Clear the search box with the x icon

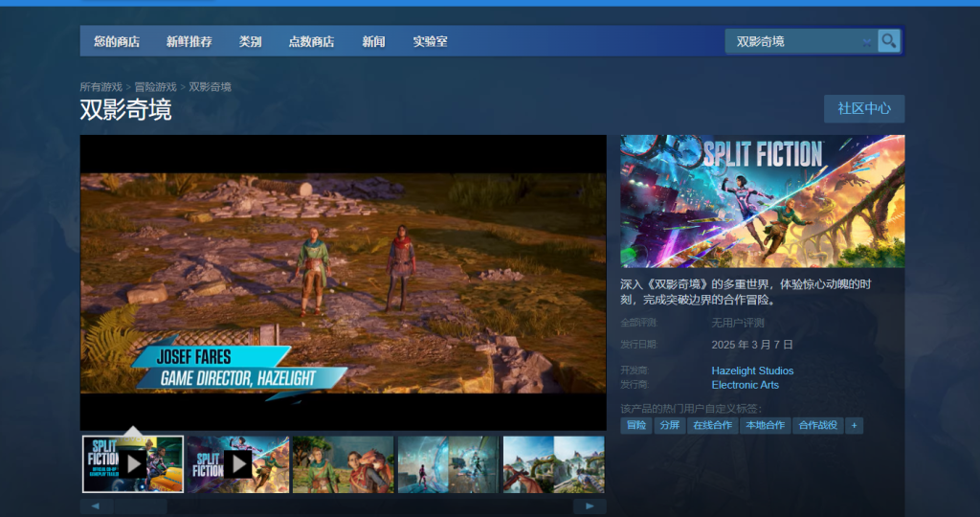[866, 42]
